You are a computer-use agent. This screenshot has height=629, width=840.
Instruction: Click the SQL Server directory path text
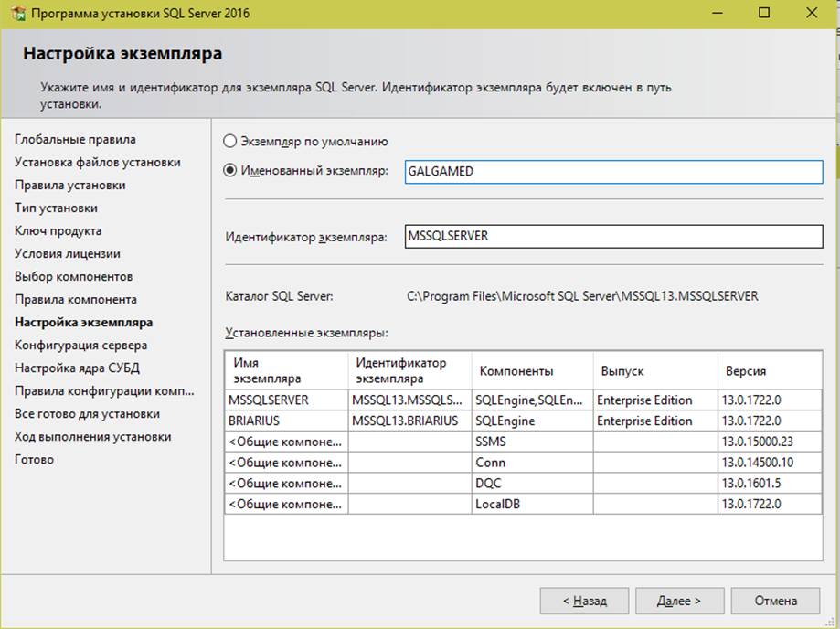[x=582, y=296]
